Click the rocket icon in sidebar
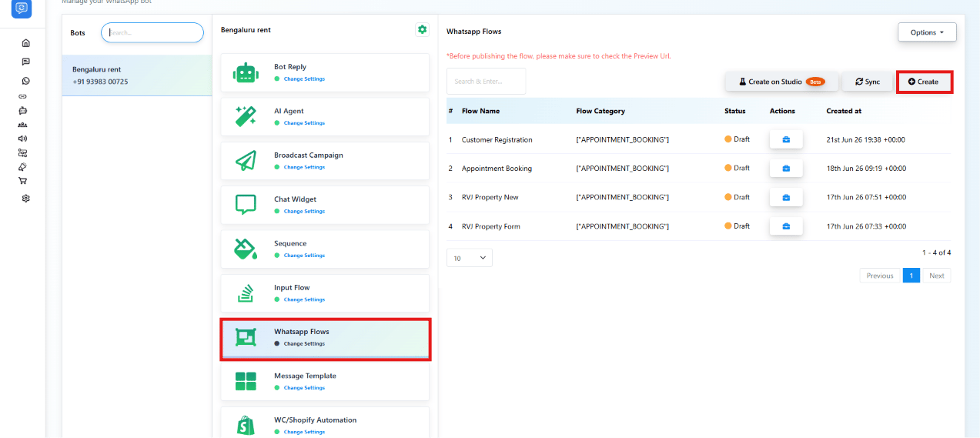The width and height of the screenshot is (980, 438). click(23, 166)
